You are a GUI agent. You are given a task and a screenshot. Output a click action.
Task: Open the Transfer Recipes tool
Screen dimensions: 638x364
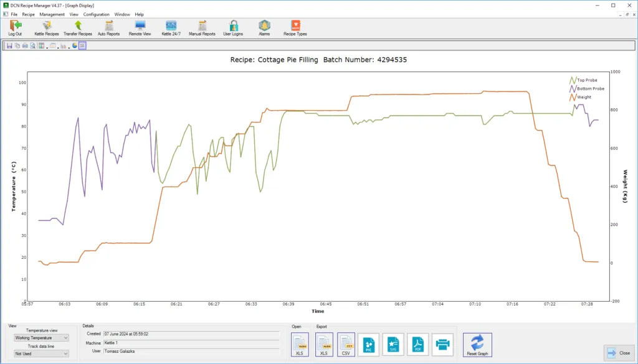(x=78, y=28)
